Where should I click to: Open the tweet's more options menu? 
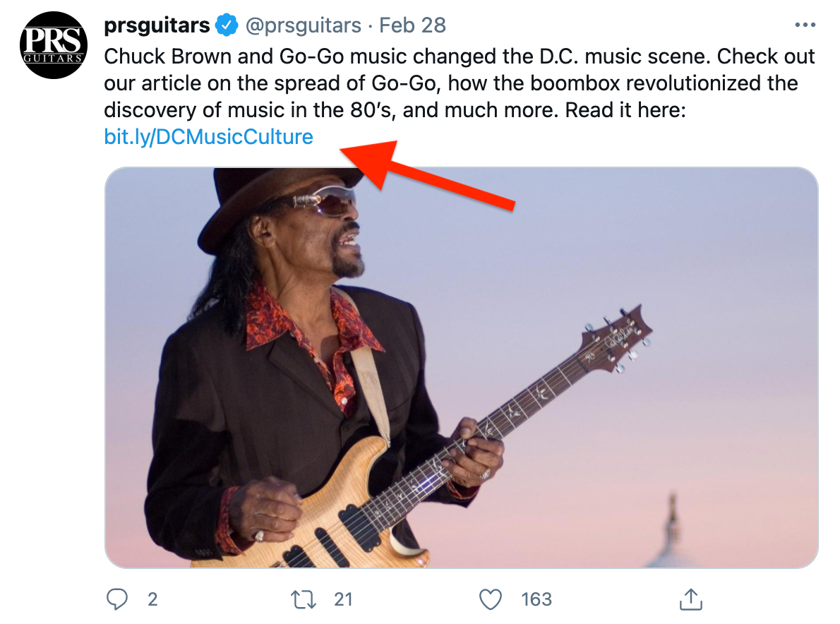click(805, 25)
